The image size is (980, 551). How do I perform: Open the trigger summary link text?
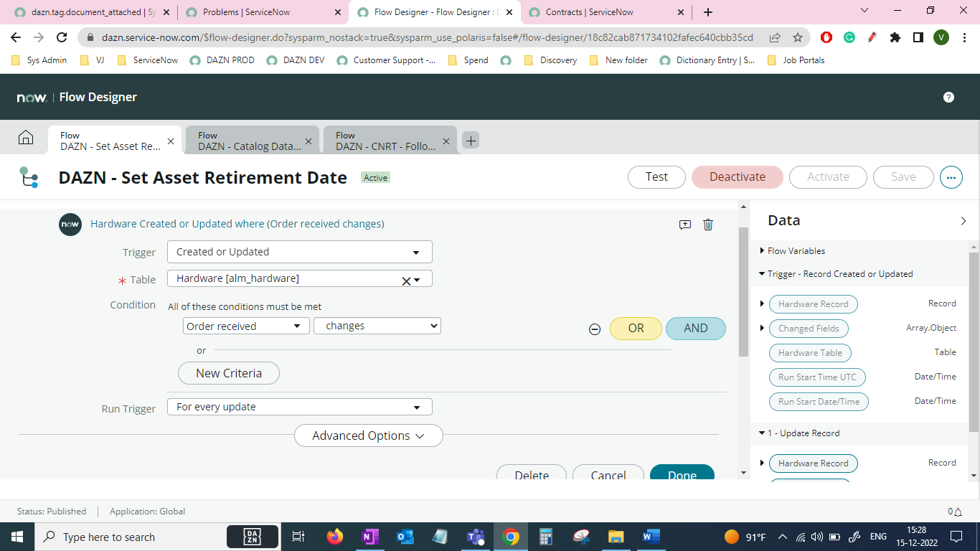click(237, 224)
